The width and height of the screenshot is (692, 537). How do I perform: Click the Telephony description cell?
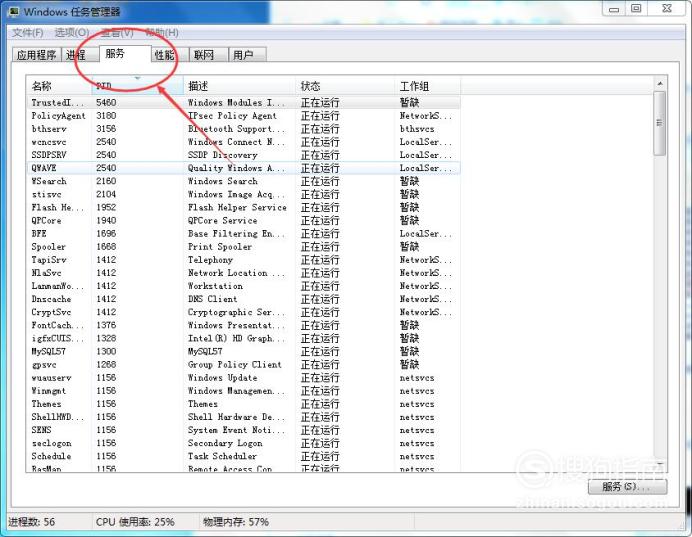point(210,259)
